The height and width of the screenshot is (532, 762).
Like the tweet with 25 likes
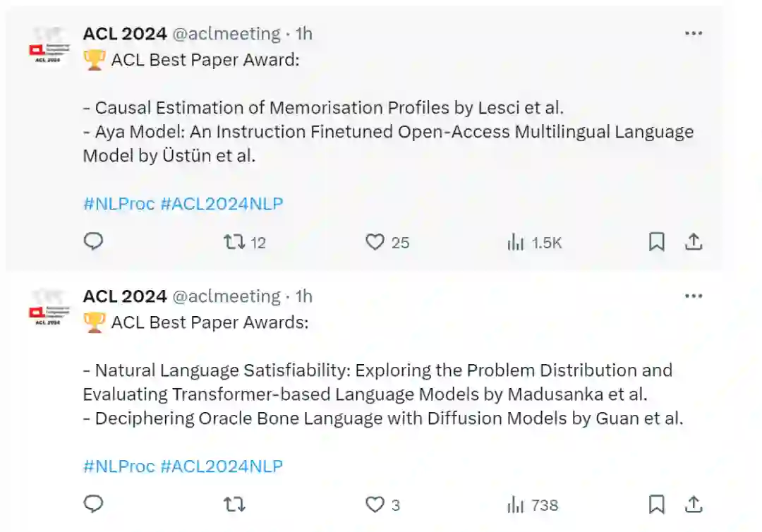[375, 242]
